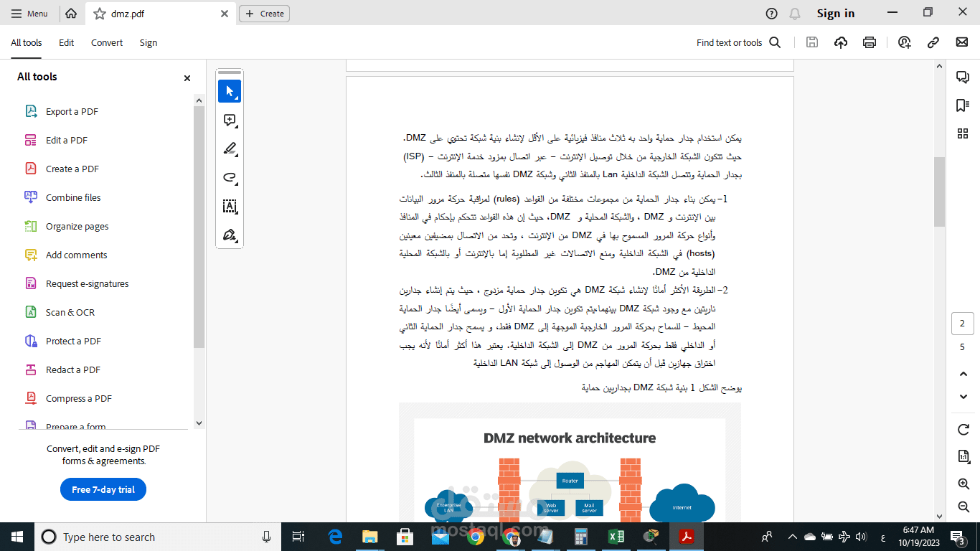Viewport: 980px width, 551px height.
Task: Upload file to cloud storage
Action: [841, 42]
